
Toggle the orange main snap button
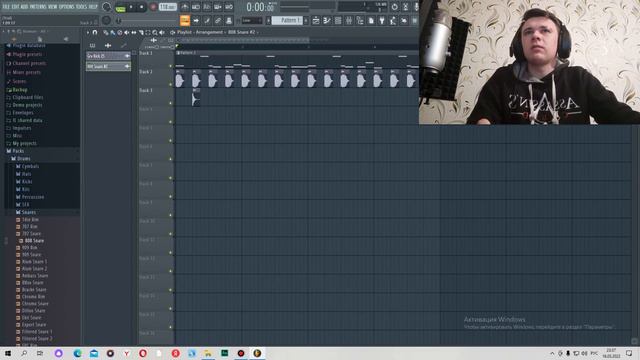tap(184, 20)
